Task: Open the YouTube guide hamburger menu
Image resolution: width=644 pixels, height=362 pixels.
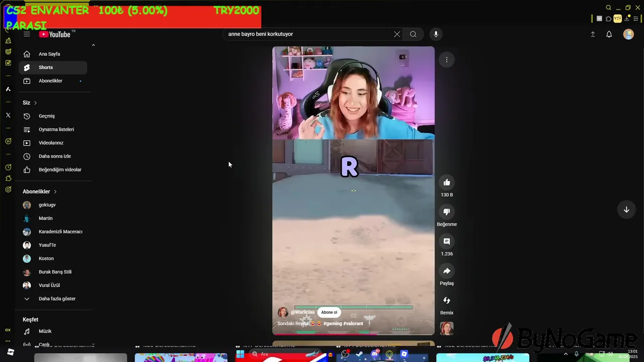Action: tap(27, 34)
